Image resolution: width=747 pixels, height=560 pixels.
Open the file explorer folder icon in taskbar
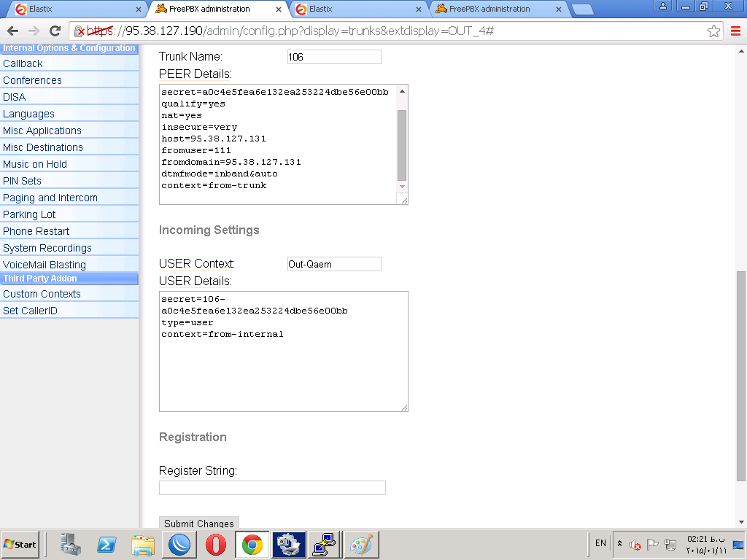pos(143,545)
